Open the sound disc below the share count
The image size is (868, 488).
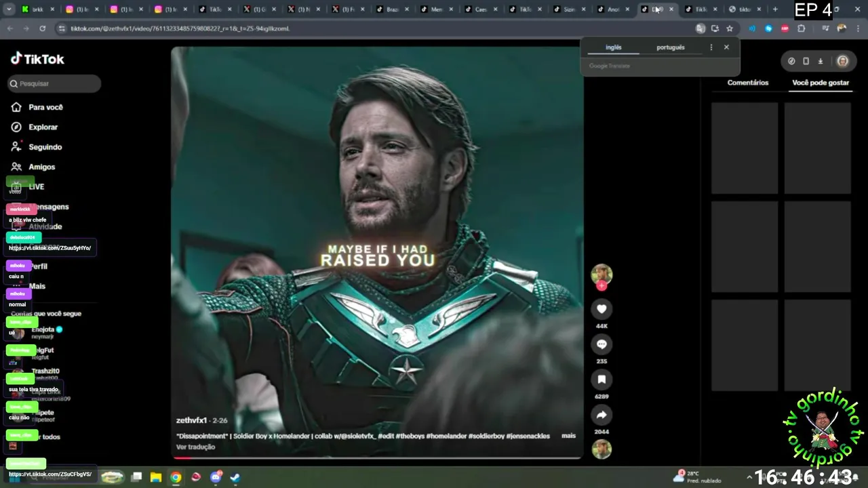tap(601, 449)
